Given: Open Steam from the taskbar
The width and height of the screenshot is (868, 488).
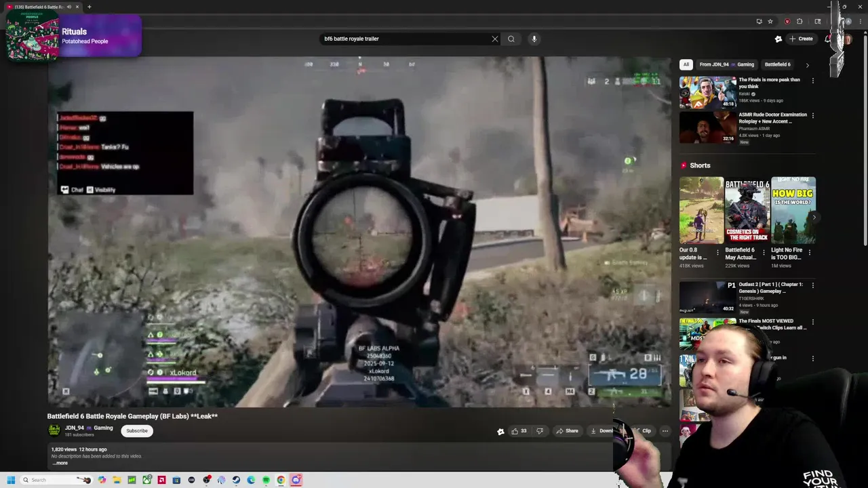Looking at the screenshot, I should (236, 480).
